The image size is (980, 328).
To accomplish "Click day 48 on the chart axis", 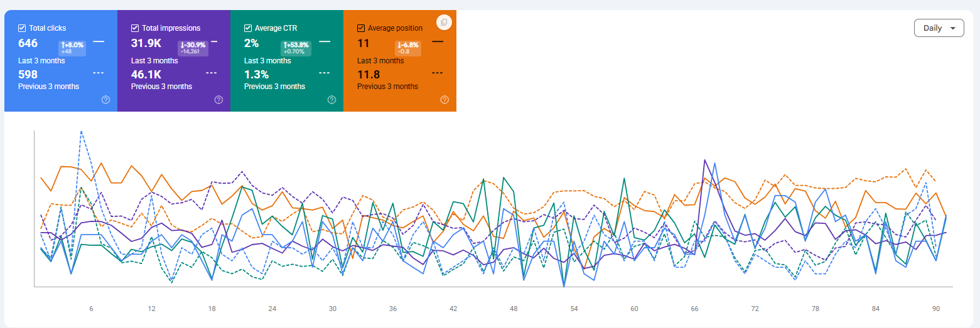I will pyautogui.click(x=514, y=309).
